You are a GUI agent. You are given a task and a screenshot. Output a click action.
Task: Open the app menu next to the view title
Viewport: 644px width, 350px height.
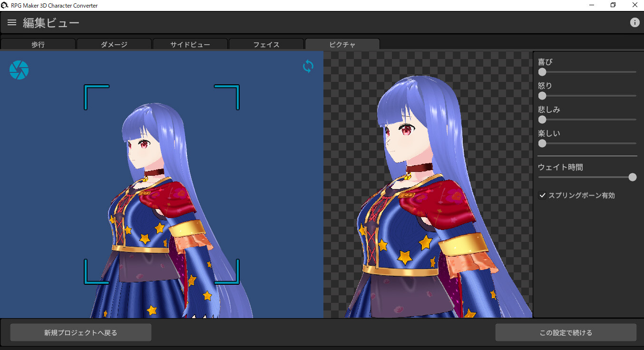coord(11,22)
